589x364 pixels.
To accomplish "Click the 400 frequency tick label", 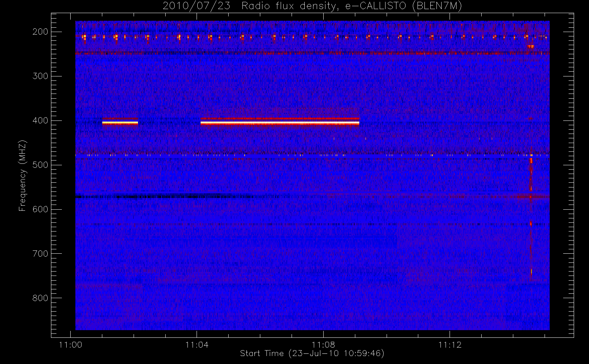I will click(40, 120).
